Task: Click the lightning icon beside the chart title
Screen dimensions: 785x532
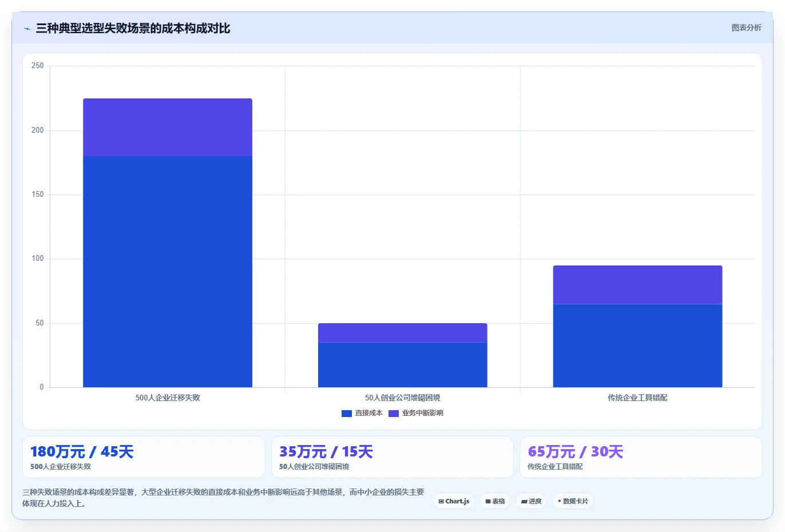Action: pyautogui.click(x=27, y=29)
